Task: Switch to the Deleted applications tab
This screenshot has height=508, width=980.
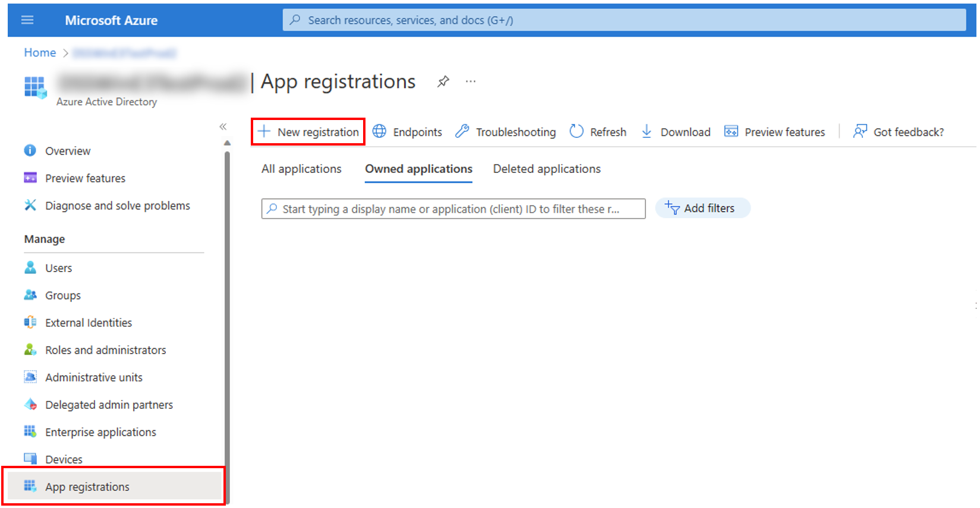Action: pos(547,169)
